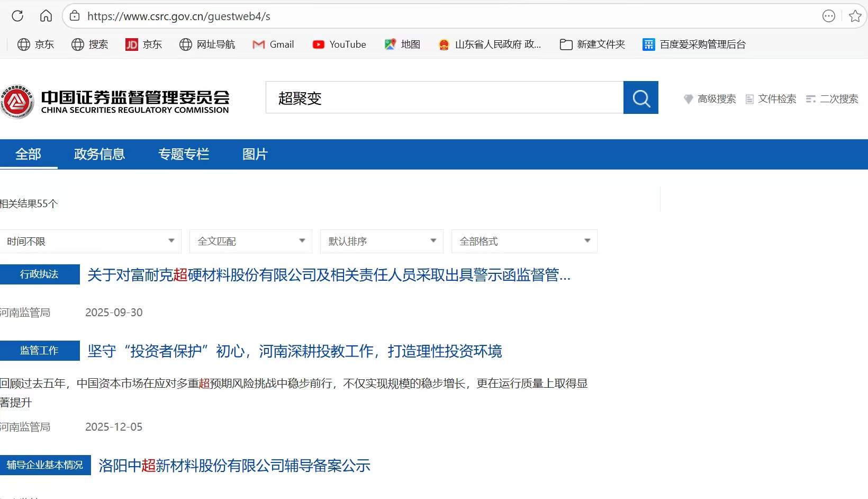This screenshot has height=499, width=868.
Task: Switch to the 图片 tab
Action: 255,154
